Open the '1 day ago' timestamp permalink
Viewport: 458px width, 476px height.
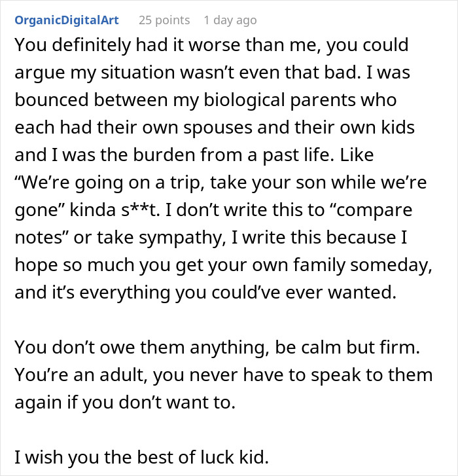[x=230, y=20]
